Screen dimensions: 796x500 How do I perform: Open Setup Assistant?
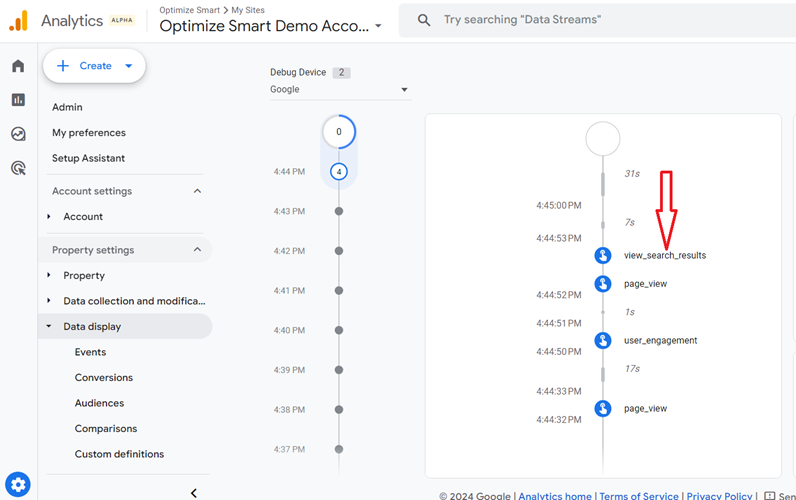click(88, 158)
